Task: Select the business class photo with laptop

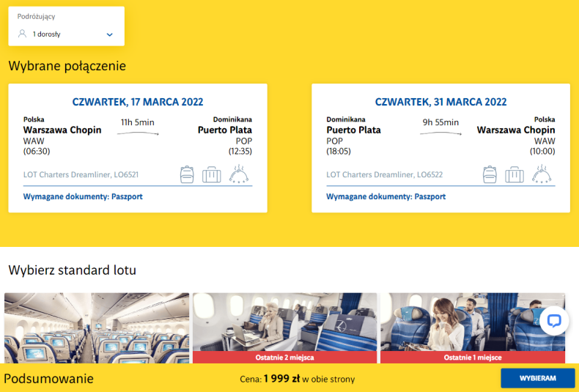Action: [284, 322]
